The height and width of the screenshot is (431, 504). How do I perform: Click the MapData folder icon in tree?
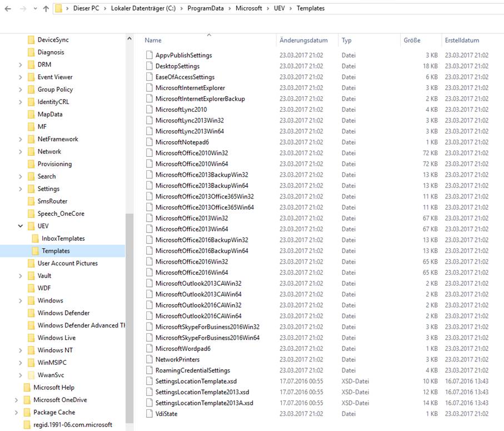(x=31, y=114)
